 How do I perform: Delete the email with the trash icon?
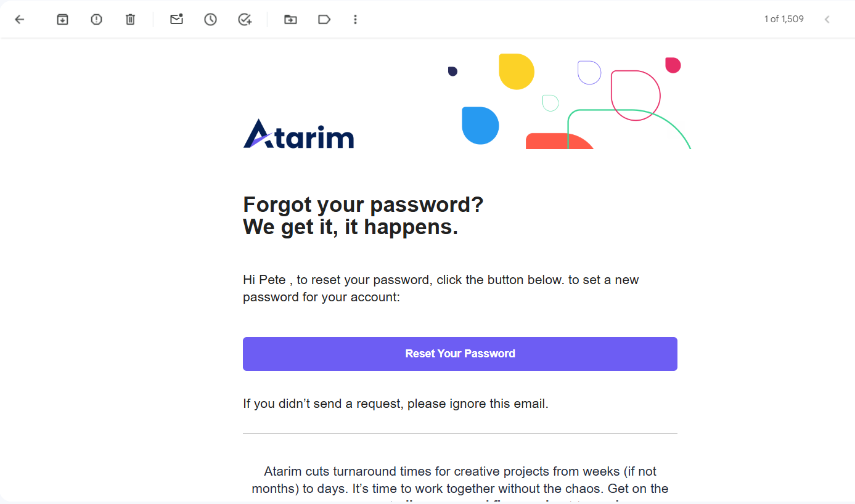[130, 20]
